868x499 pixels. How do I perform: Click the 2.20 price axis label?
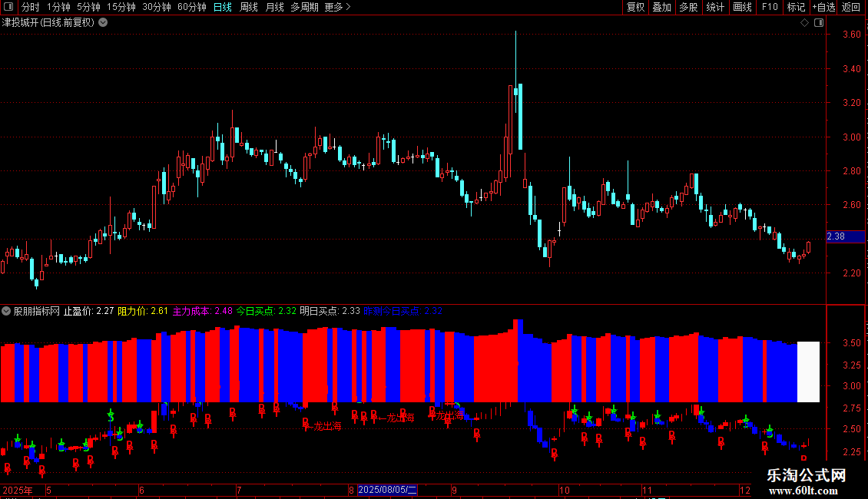pos(851,273)
